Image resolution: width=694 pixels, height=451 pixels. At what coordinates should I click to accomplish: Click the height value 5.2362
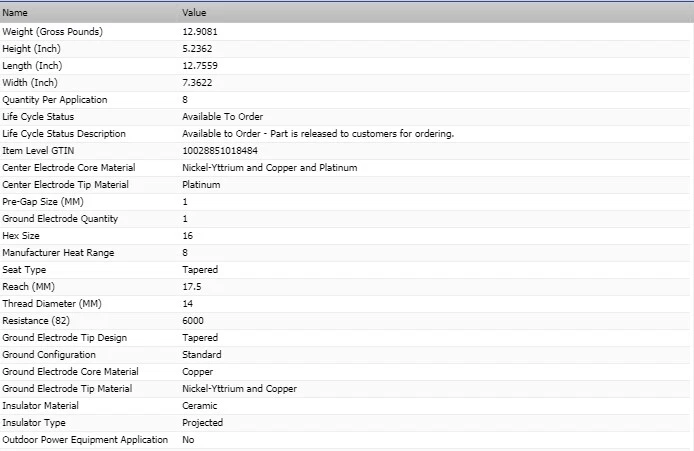[x=197, y=49]
